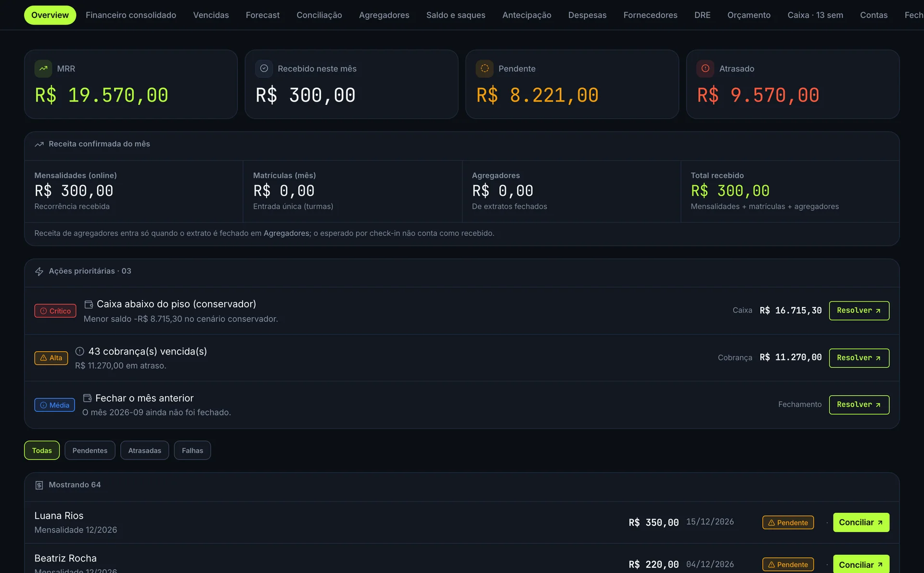Click the icon beside Fechar o mês anterior

pyautogui.click(x=87, y=398)
